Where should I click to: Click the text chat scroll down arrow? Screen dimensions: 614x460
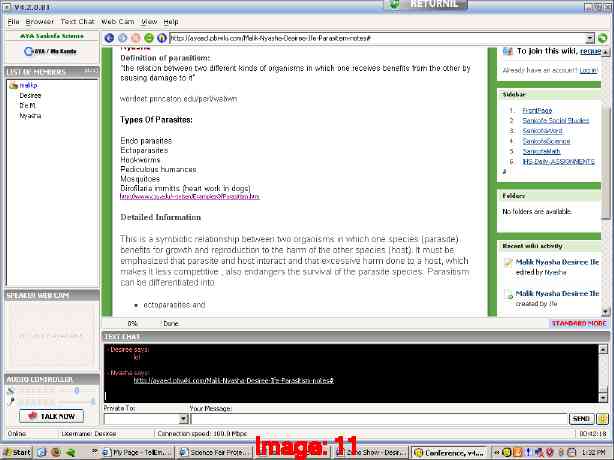click(x=603, y=398)
